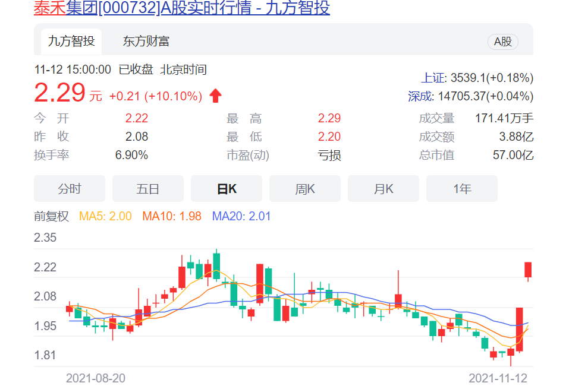Image resolution: width=588 pixels, height=386 pixels.
Task: Click the 2021-08-20 date axis label
Action: (x=96, y=378)
